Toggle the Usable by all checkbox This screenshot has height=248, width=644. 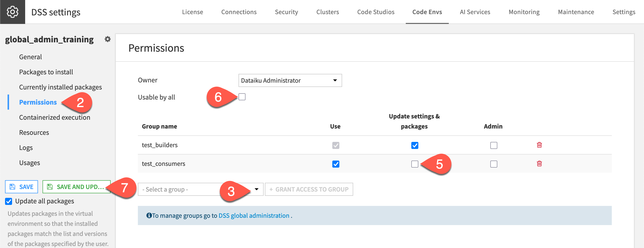[242, 97]
